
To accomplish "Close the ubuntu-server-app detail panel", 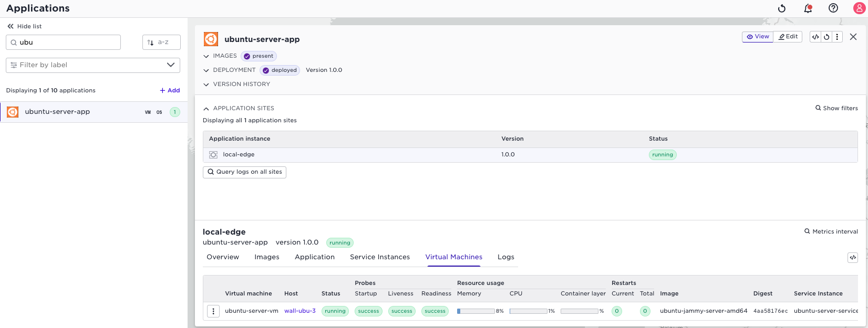I will (x=853, y=37).
